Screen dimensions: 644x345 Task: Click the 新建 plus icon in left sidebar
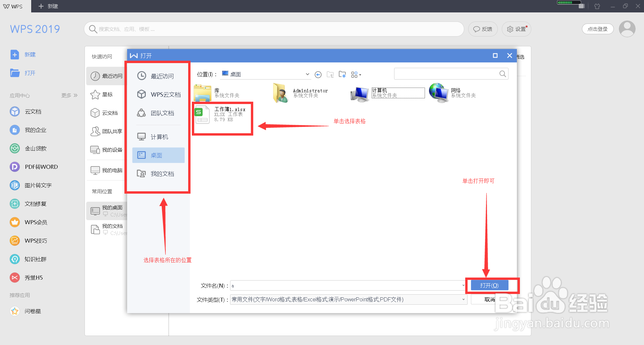pyautogui.click(x=15, y=54)
